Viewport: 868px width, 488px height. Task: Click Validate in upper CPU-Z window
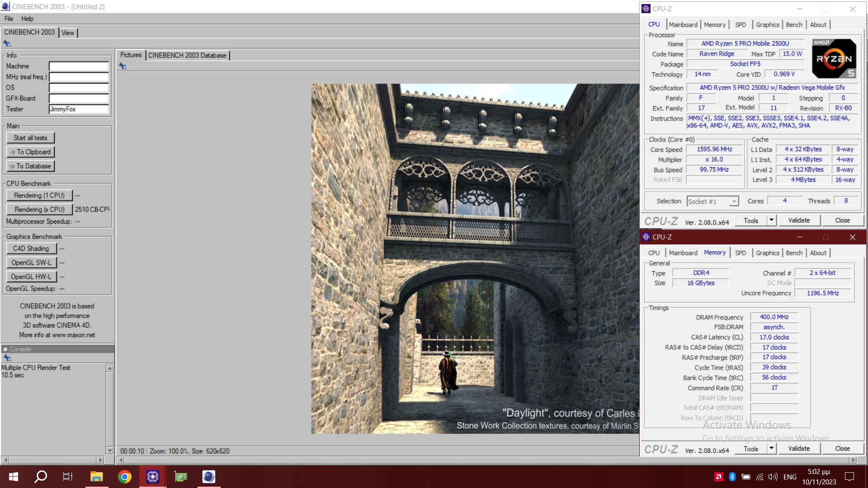click(799, 221)
